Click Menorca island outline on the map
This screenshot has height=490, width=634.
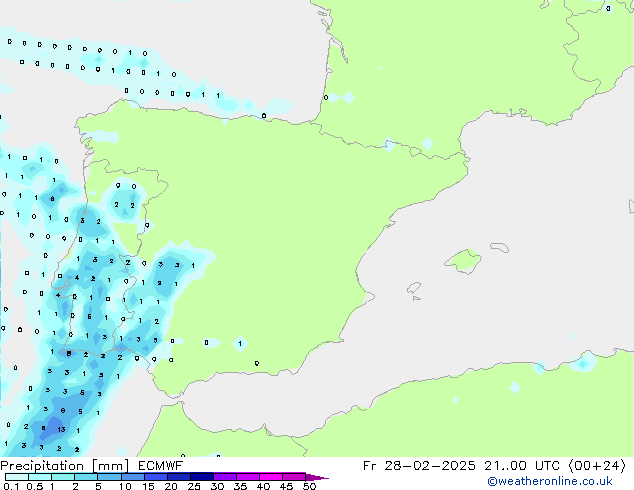click(x=499, y=247)
